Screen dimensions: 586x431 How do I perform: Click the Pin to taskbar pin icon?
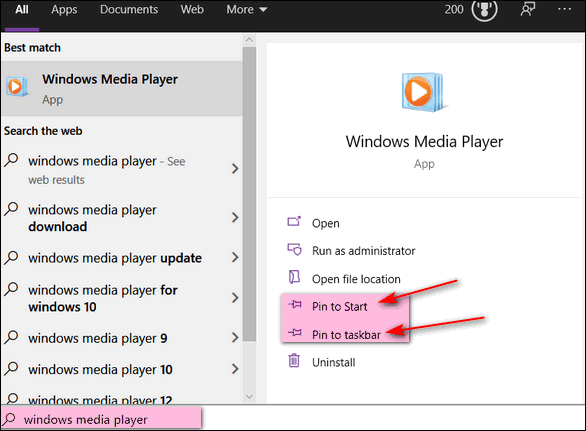click(x=295, y=332)
